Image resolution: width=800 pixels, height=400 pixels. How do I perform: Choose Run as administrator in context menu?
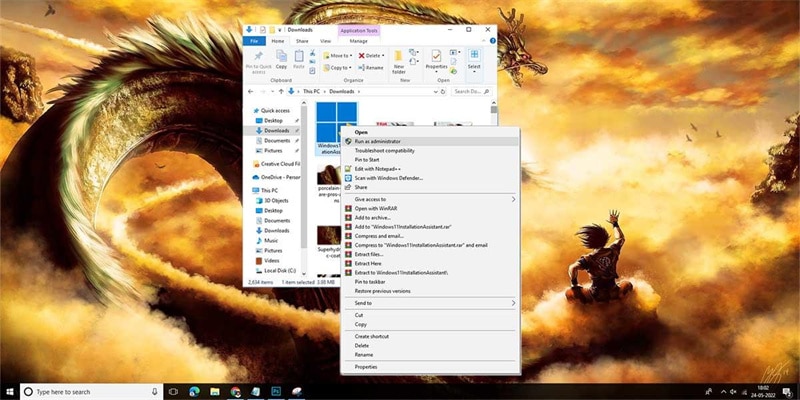click(431, 141)
